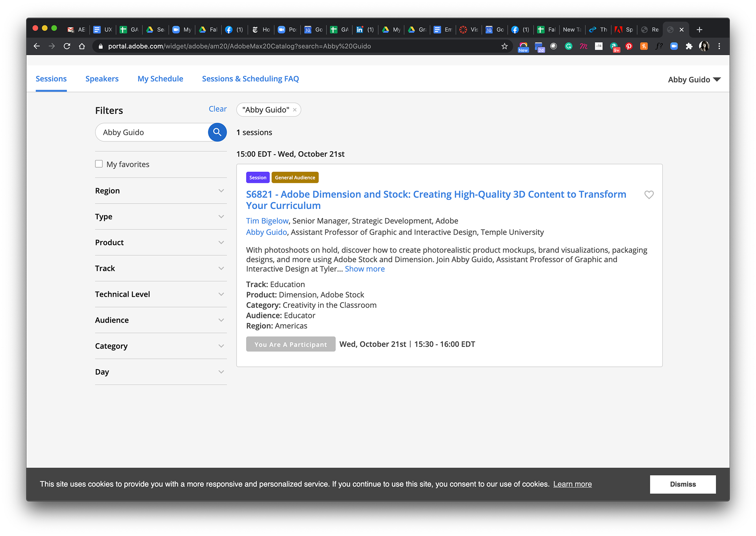This screenshot has width=756, height=536.
Task: Click the purple Session tag
Action: tap(258, 177)
